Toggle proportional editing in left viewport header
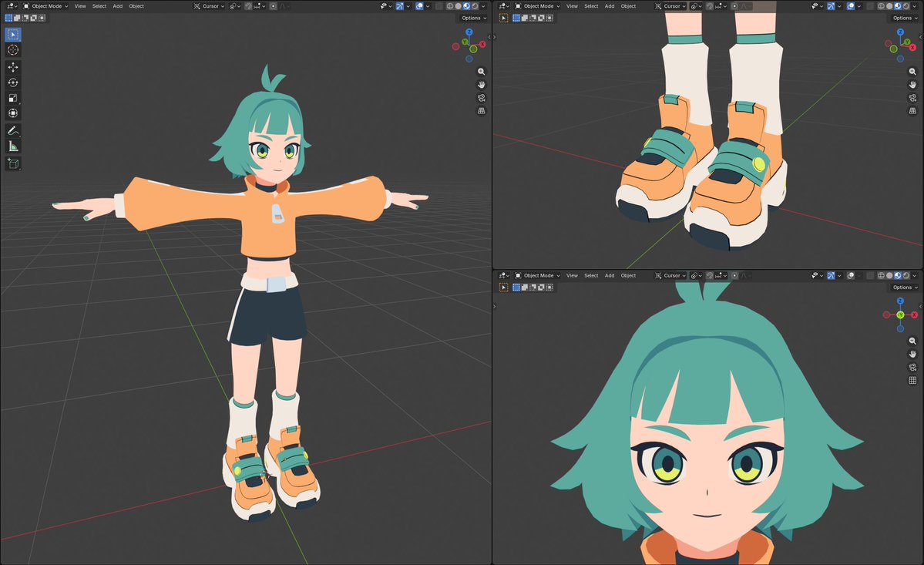The height and width of the screenshot is (565, 924). tap(274, 6)
